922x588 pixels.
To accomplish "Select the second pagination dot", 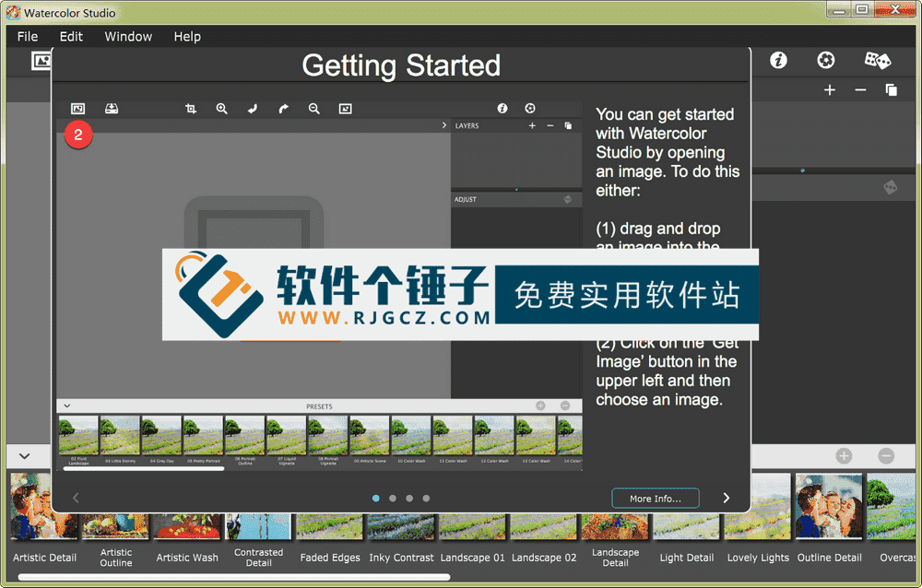I will 392,498.
